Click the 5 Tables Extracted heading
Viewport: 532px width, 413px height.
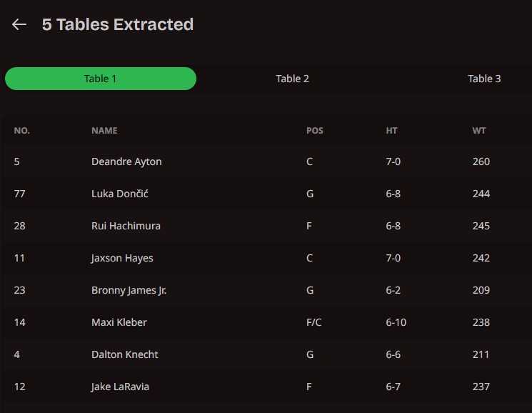(x=118, y=24)
